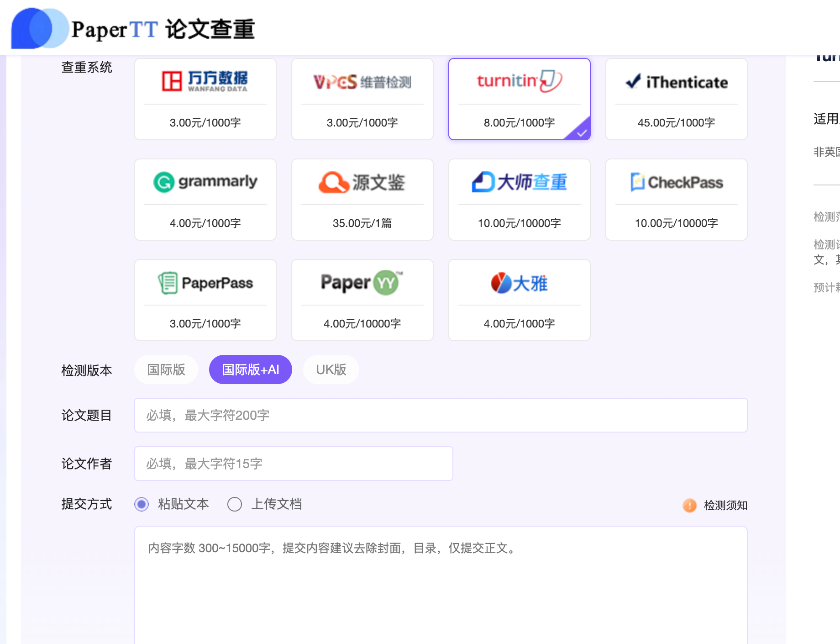
Task: Select the 国际版 detection version
Action: 166,370
